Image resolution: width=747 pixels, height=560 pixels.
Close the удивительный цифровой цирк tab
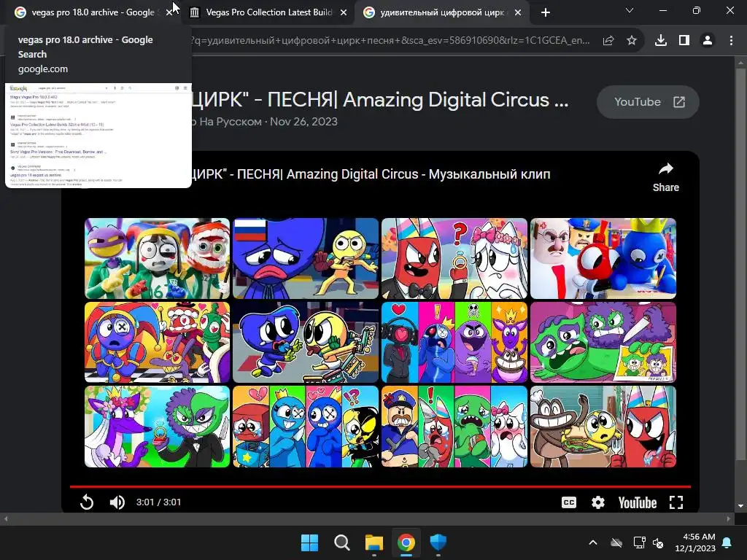[518, 13]
